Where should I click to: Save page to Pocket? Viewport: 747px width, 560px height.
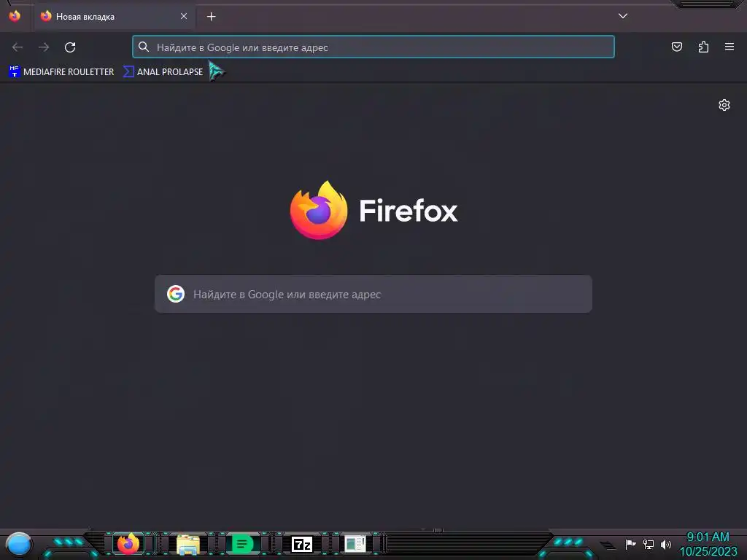tap(676, 47)
